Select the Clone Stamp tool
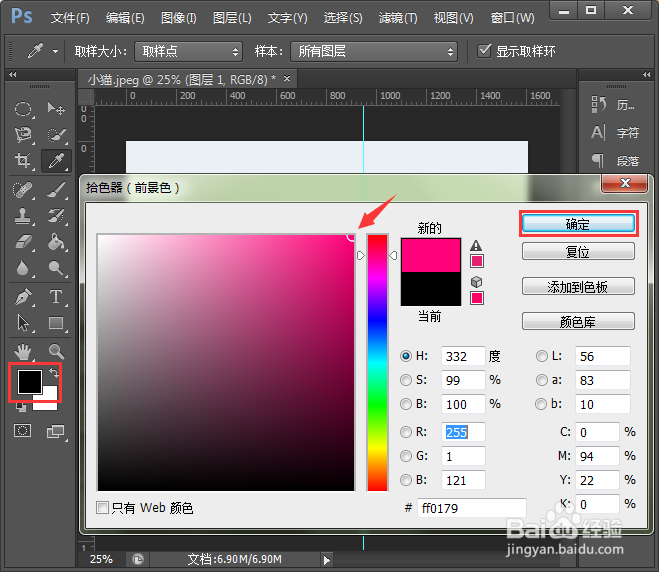 click(x=23, y=216)
